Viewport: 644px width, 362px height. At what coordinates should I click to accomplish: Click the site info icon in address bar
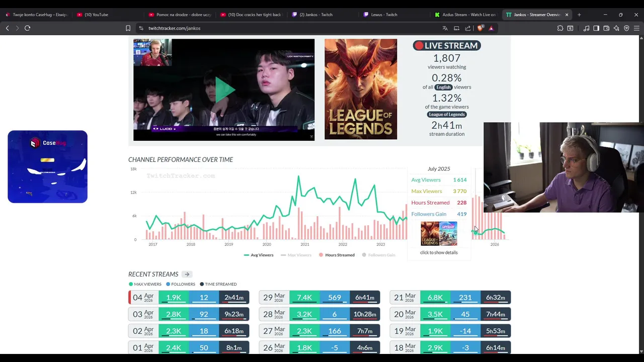tap(141, 28)
